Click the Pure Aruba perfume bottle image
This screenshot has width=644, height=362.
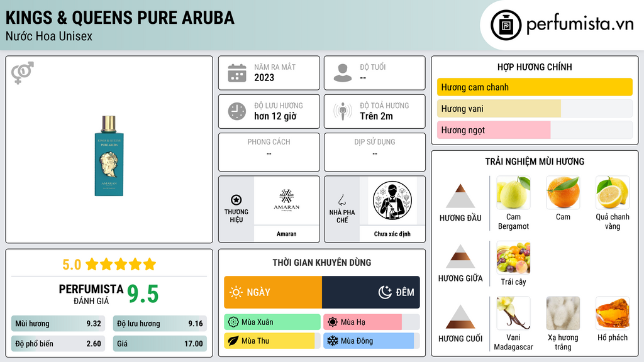[109, 156]
